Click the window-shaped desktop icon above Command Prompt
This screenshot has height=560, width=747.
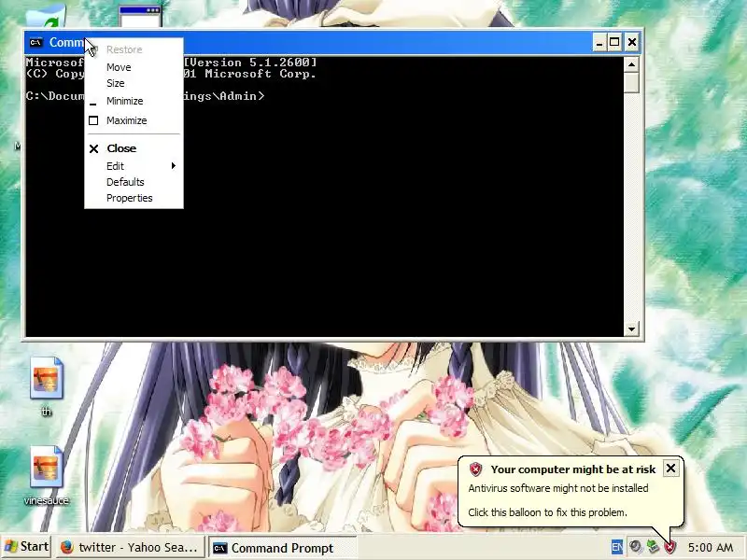click(x=140, y=17)
